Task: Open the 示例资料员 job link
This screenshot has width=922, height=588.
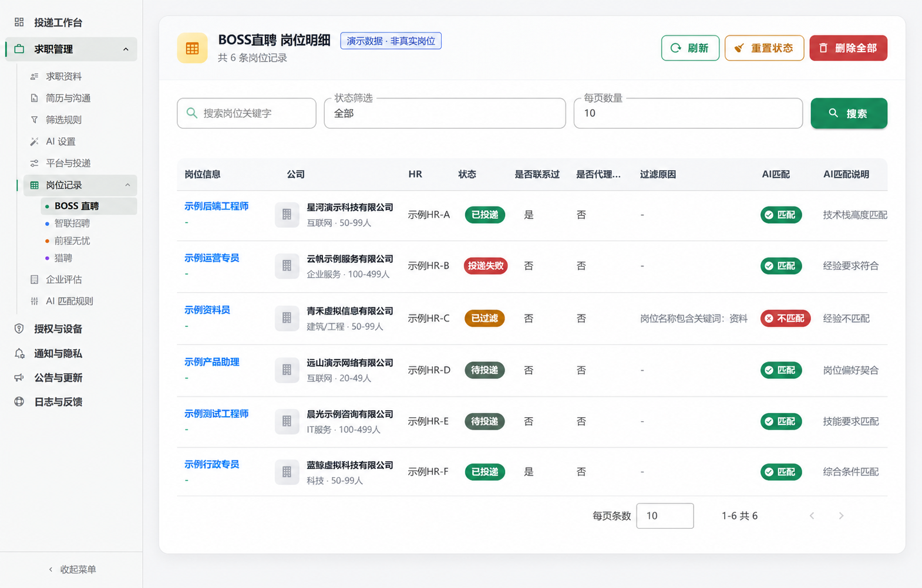Action: pyautogui.click(x=207, y=310)
